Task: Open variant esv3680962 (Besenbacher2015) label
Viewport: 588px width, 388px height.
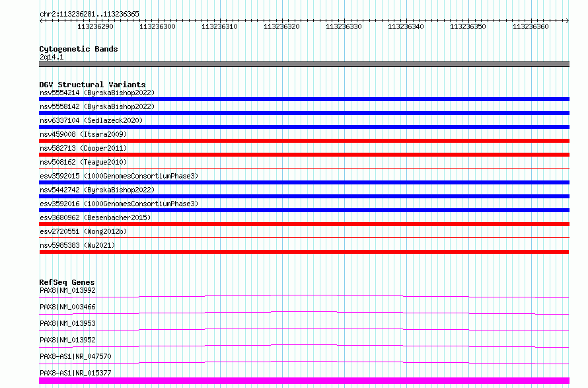Action: click(95, 217)
